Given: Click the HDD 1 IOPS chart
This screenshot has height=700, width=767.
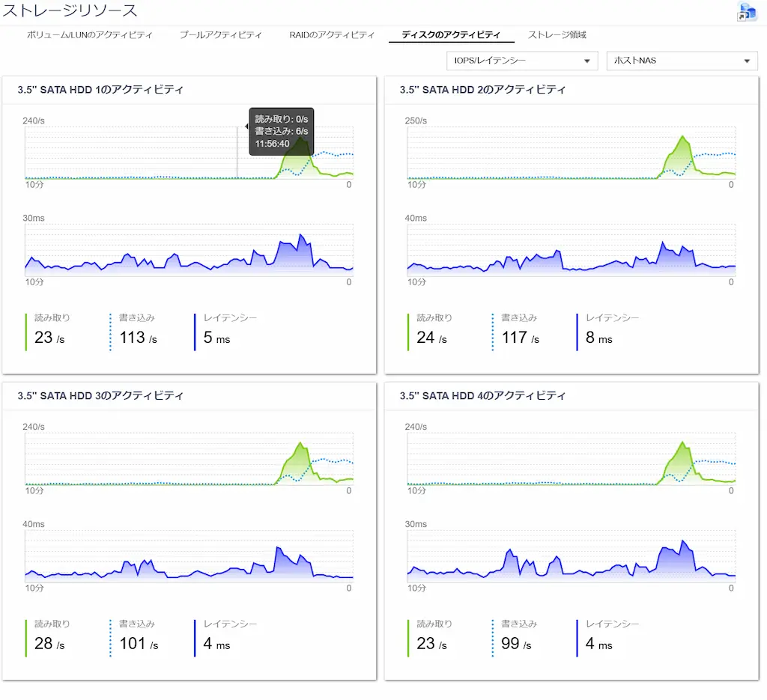Looking at the screenshot, I should click(x=190, y=153).
